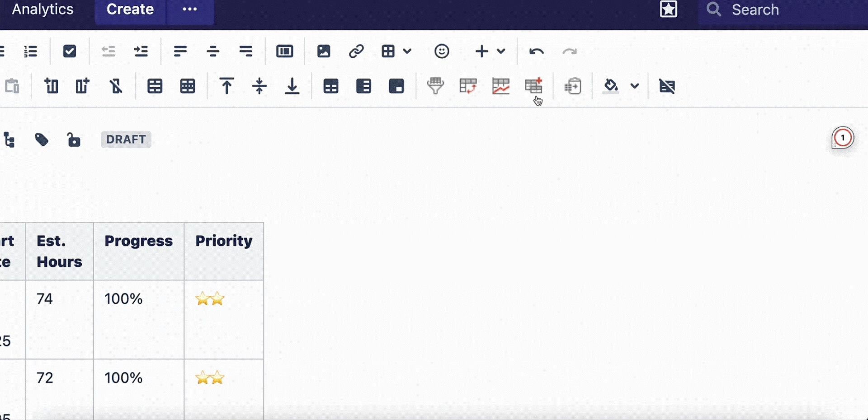This screenshot has height=420, width=868.
Task: Apply center text alignment
Action: pyautogui.click(x=212, y=51)
